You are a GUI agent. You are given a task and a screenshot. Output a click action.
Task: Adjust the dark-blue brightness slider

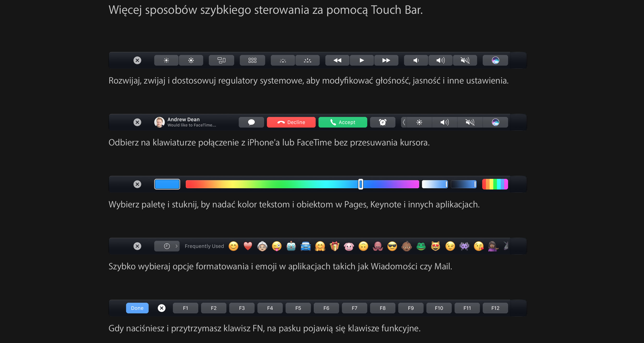click(464, 184)
